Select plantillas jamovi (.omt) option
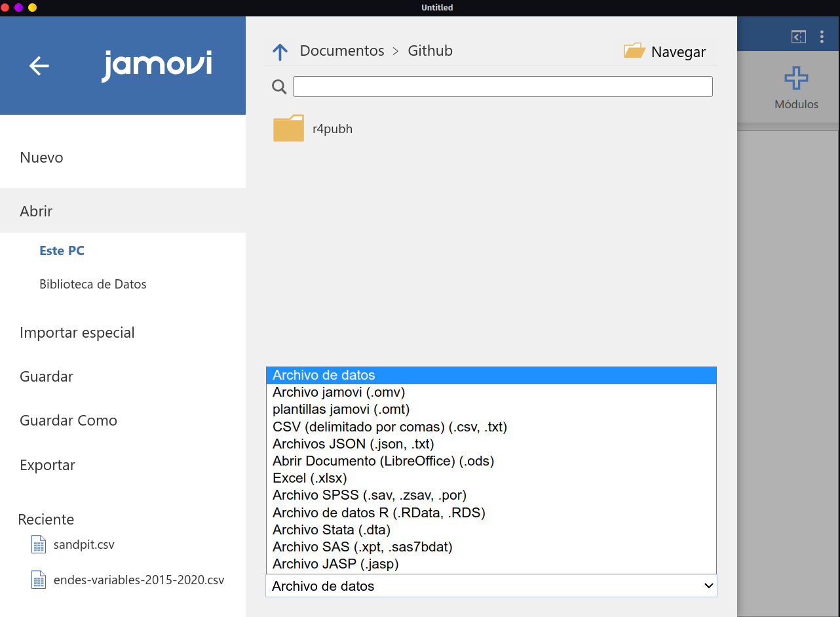Image resolution: width=840 pixels, height=617 pixels. (x=491, y=410)
